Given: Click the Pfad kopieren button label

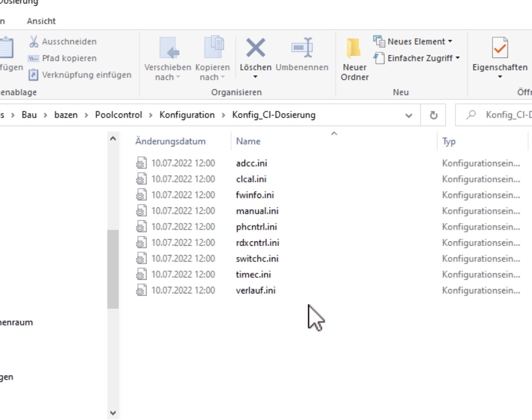Looking at the screenshot, I should pos(69,58).
